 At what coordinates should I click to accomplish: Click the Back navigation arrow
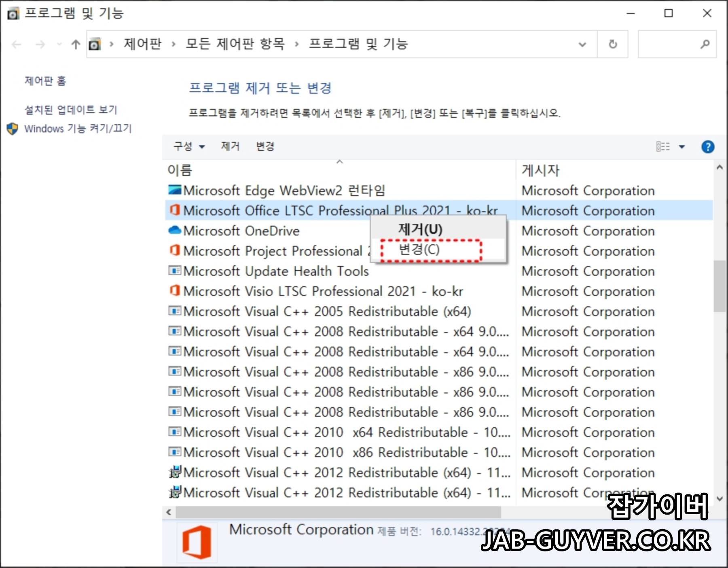[17, 44]
